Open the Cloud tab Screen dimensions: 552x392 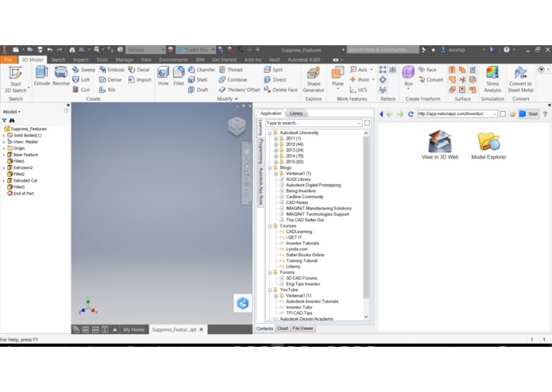pos(282,329)
